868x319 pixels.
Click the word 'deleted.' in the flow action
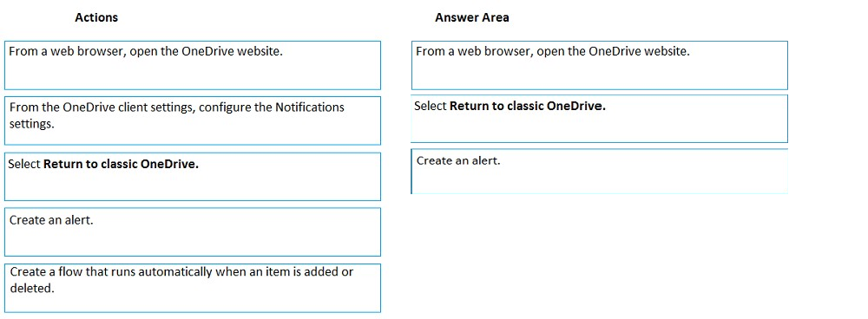32,288
